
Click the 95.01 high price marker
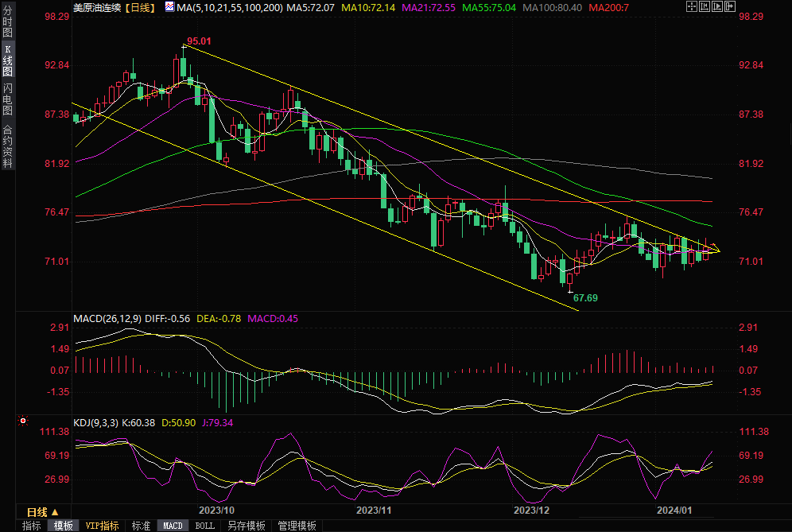198,41
